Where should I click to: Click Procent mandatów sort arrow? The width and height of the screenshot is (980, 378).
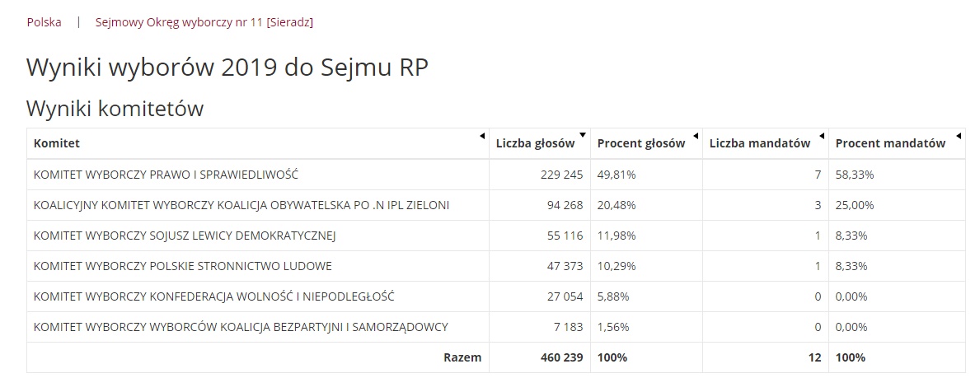958,135
